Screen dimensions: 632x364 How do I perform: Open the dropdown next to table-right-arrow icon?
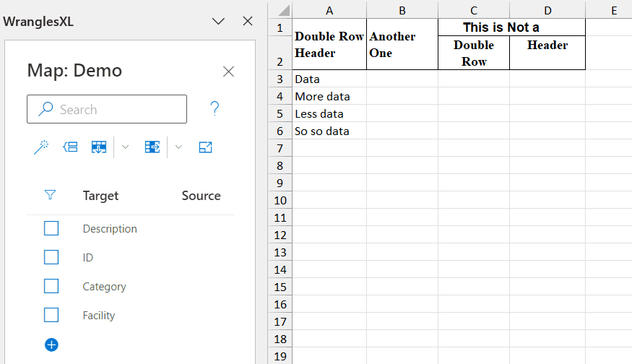(178, 147)
